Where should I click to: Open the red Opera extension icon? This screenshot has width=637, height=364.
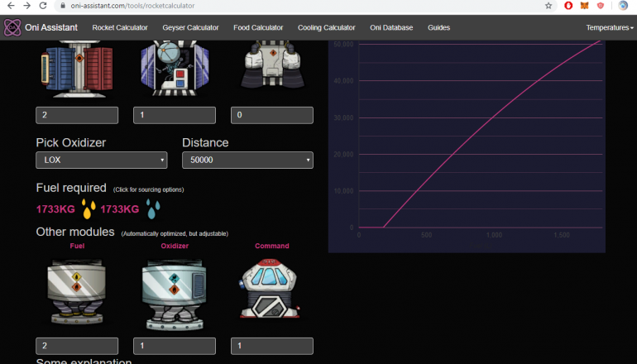(x=568, y=5)
